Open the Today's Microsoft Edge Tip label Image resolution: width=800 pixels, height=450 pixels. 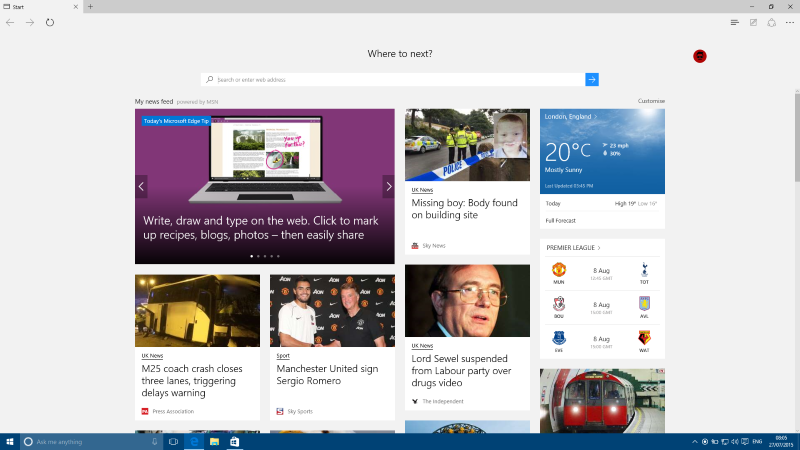[176, 121]
